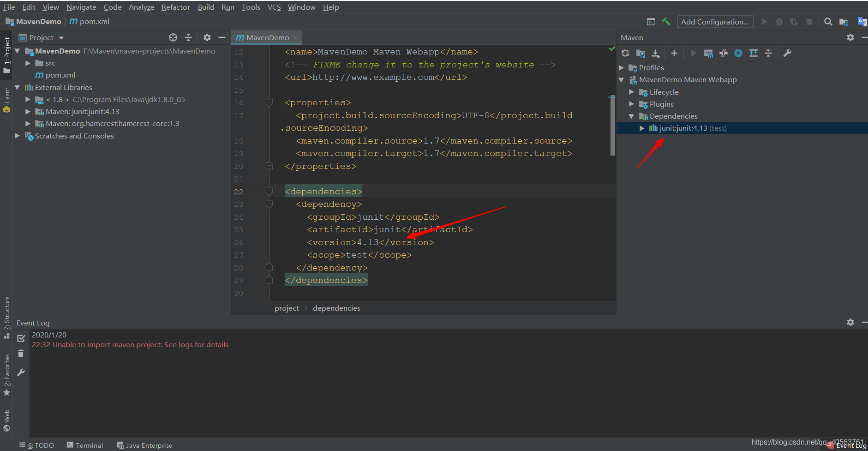Expand the src folder in Project tree
868x451 pixels.
[x=28, y=63]
